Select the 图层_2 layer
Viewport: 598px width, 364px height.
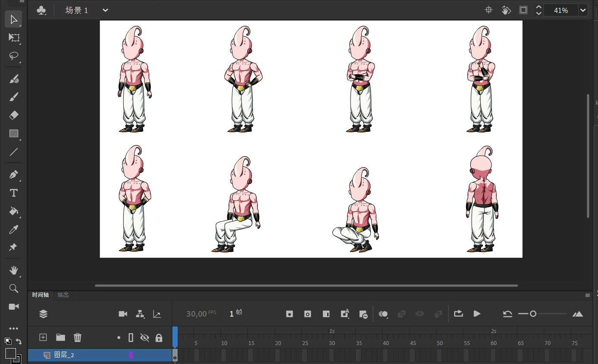[100, 355]
